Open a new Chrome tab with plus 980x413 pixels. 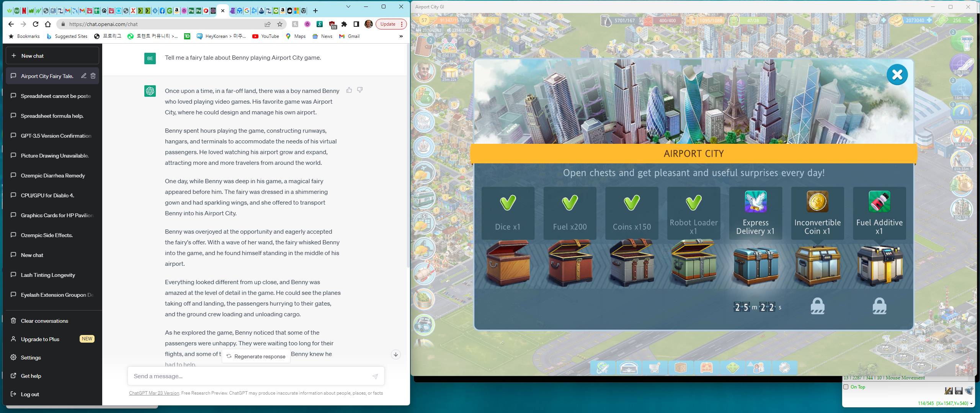(x=315, y=11)
